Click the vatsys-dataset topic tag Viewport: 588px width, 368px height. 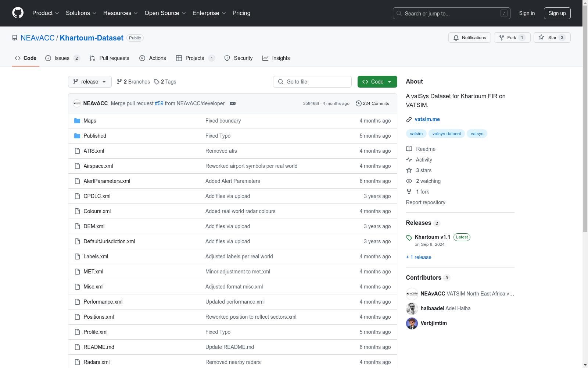point(447,134)
